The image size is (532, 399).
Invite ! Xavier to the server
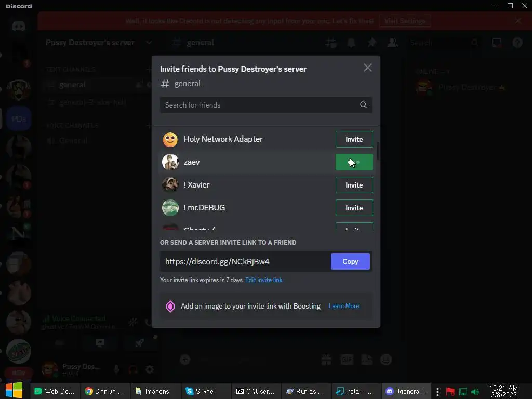coord(354,185)
